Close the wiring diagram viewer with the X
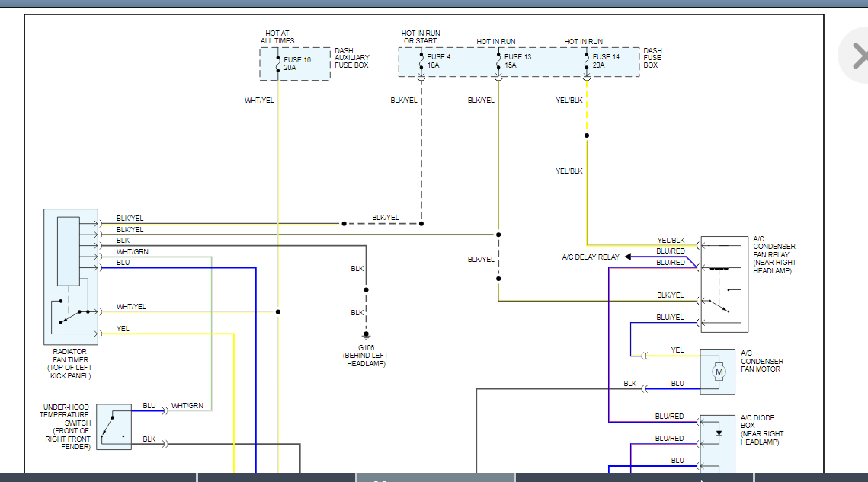Viewport: 868px width, 482px height. pyautogui.click(x=858, y=56)
